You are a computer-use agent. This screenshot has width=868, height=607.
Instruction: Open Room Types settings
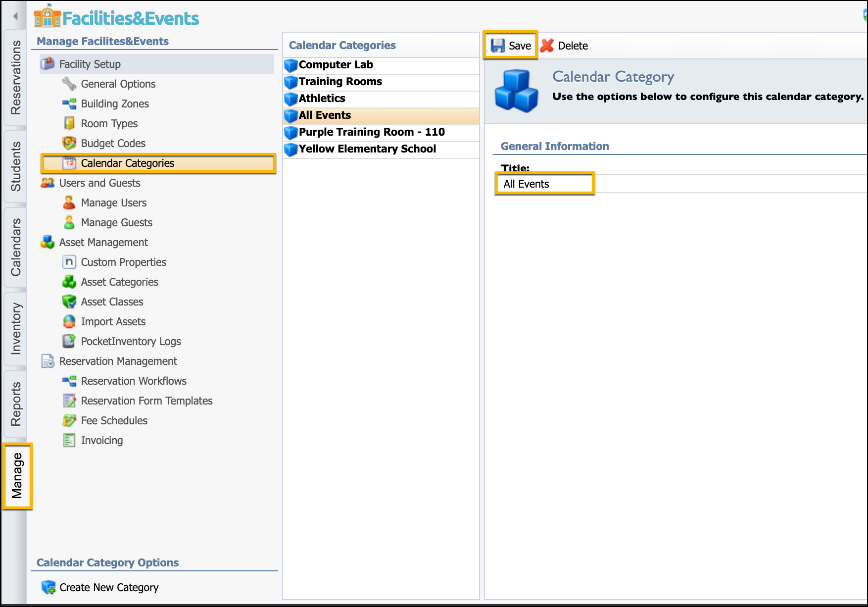pyautogui.click(x=109, y=123)
